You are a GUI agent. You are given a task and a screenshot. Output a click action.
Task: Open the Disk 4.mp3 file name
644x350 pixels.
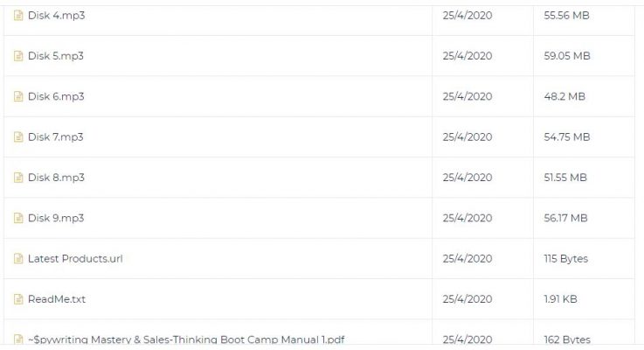click(56, 15)
